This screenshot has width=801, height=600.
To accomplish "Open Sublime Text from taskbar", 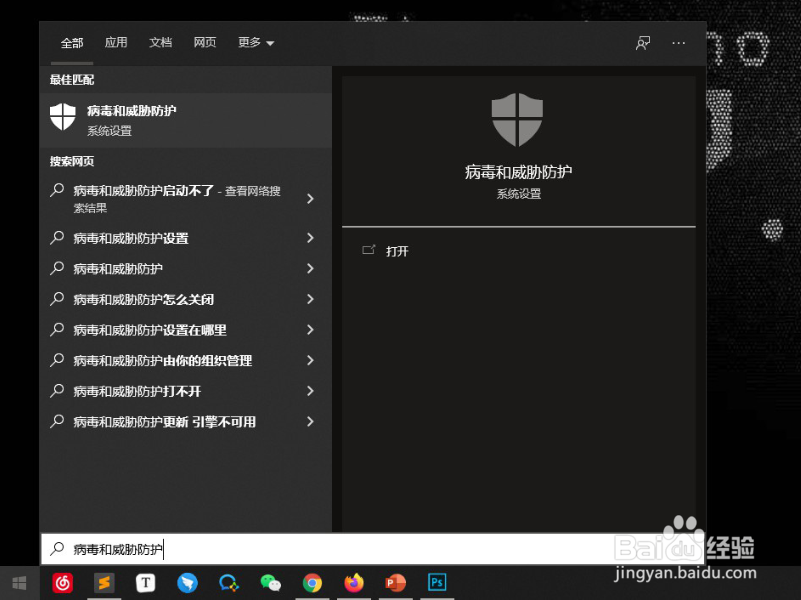I will click(x=104, y=583).
